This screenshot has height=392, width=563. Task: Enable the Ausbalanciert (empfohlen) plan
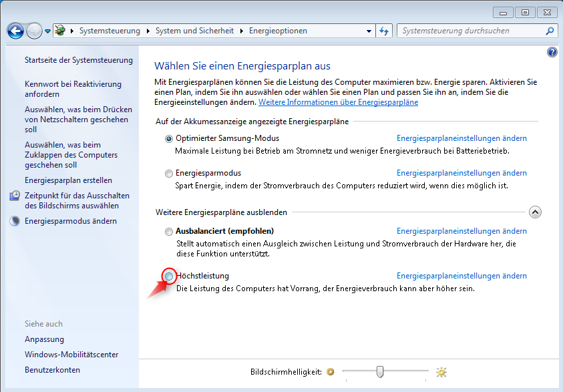point(169,231)
